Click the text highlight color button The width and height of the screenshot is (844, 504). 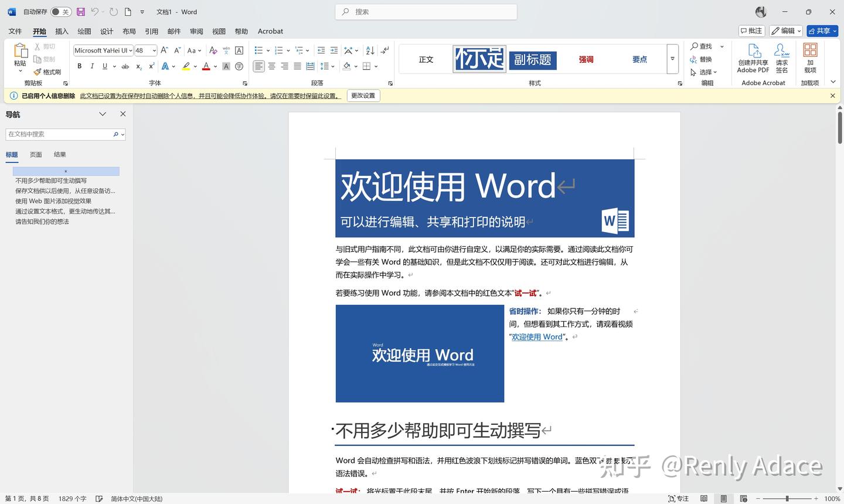tap(186, 66)
